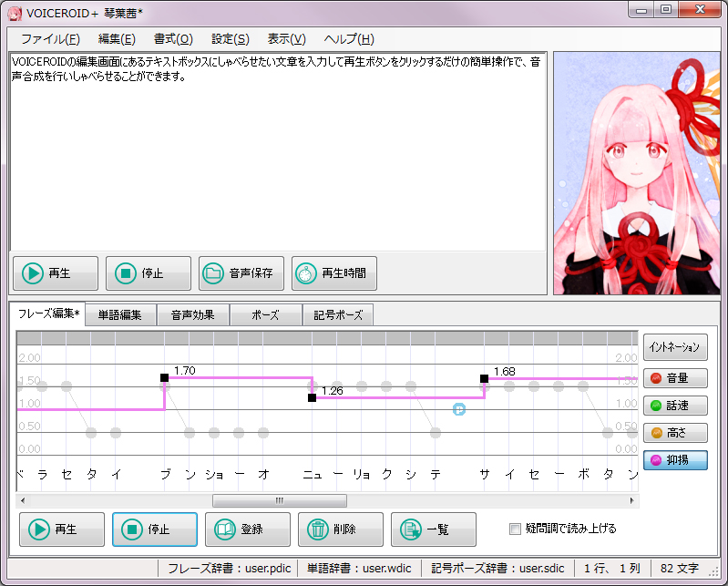This screenshot has height=586, width=728.
Task: Check playback duration with 再生時間 button
Action: pos(333,273)
